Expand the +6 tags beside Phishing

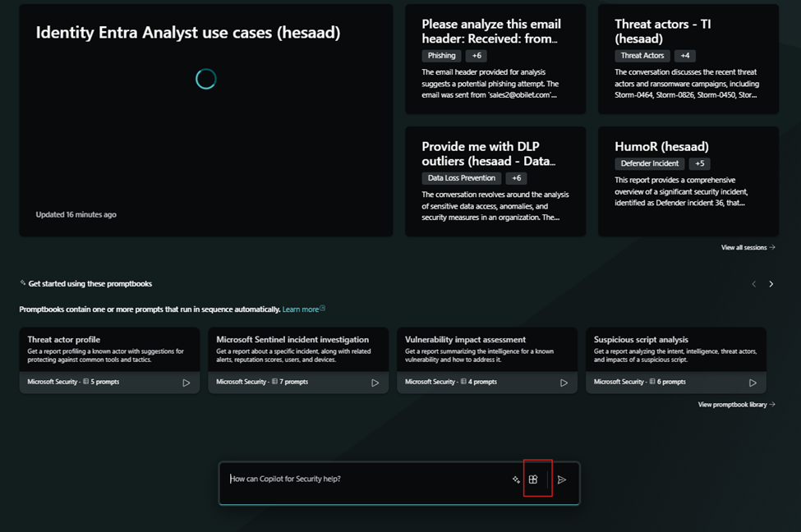(x=476, y=56)
